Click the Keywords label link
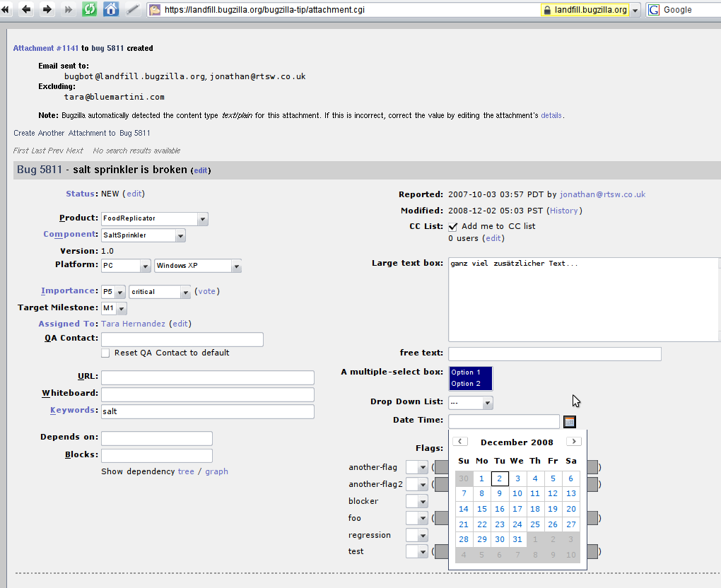 (x=74, y=410)
